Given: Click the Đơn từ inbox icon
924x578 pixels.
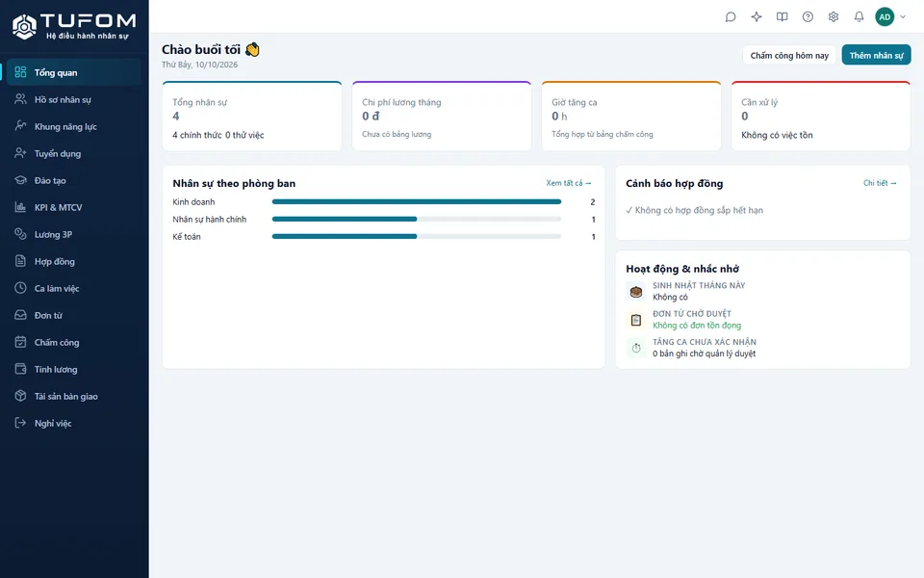Looking at the screenshot, I should click(x=20, y=315).
